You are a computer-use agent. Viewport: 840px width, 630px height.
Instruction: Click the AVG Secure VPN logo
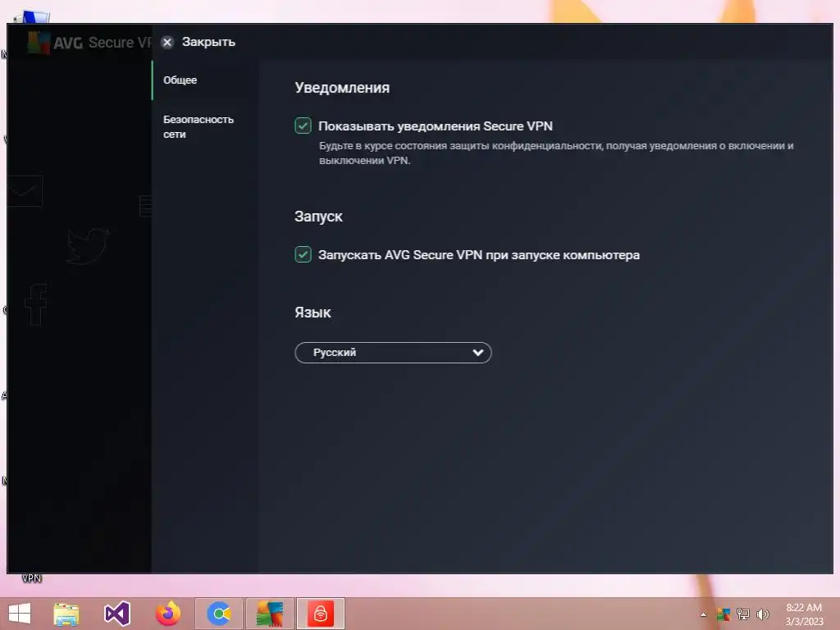pos(89,43)
